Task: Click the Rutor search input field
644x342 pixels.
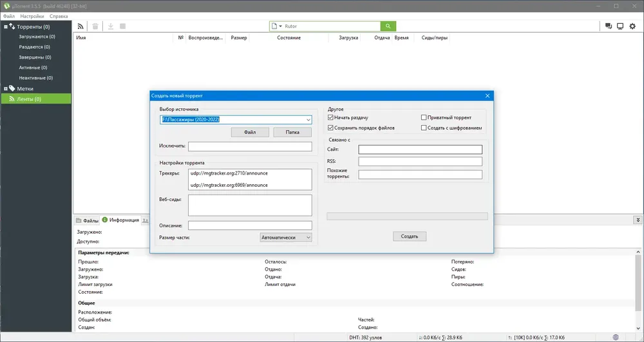Action: tap(332, 26)
